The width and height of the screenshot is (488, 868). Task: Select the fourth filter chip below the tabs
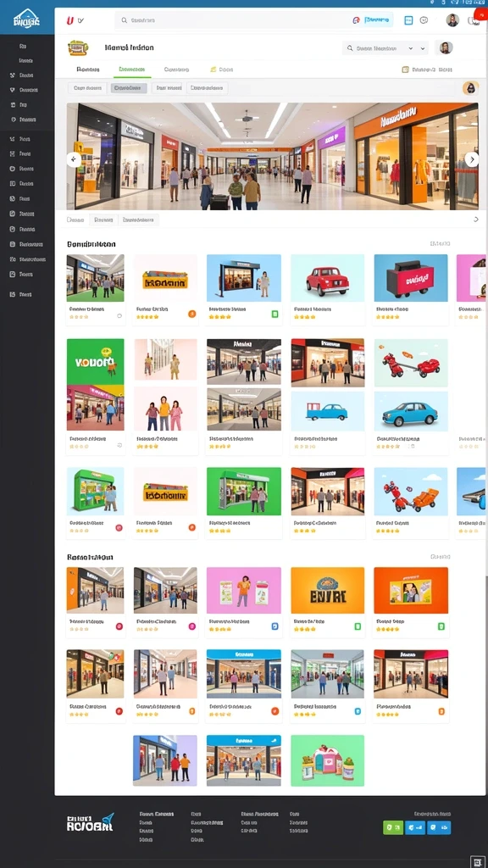pos(208,88)
